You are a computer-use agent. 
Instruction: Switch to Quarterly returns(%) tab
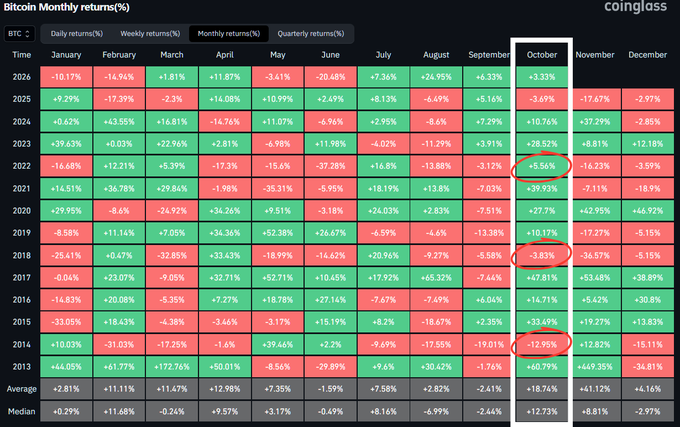(x=311, y=34)
